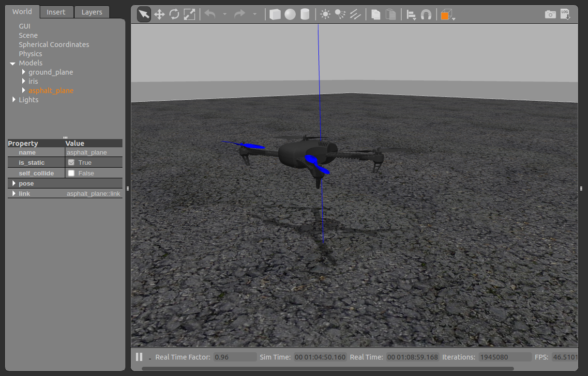
Task: Take a screenshot with camera icon
Action: tap(550, 15)
